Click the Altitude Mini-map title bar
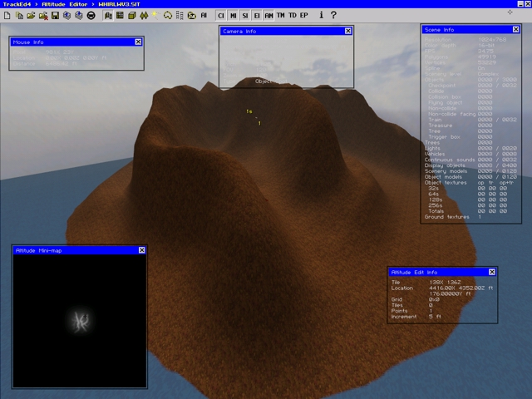The image size is (532, 399). (80, 250)
